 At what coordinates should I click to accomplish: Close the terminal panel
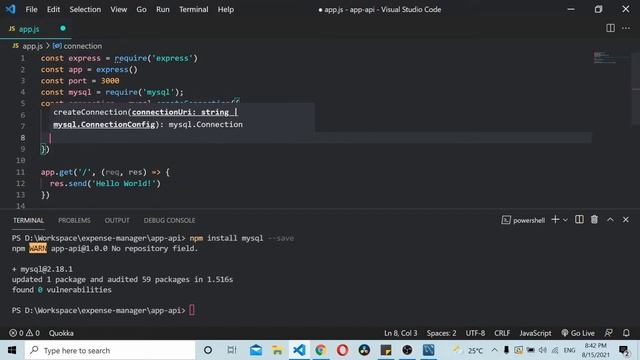coord(626,220)
